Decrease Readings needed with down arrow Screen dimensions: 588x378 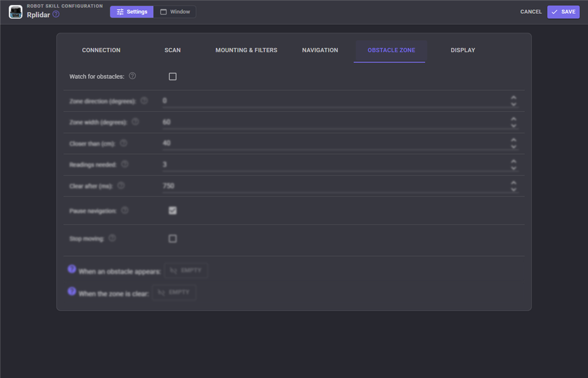[x=513, y=168]
